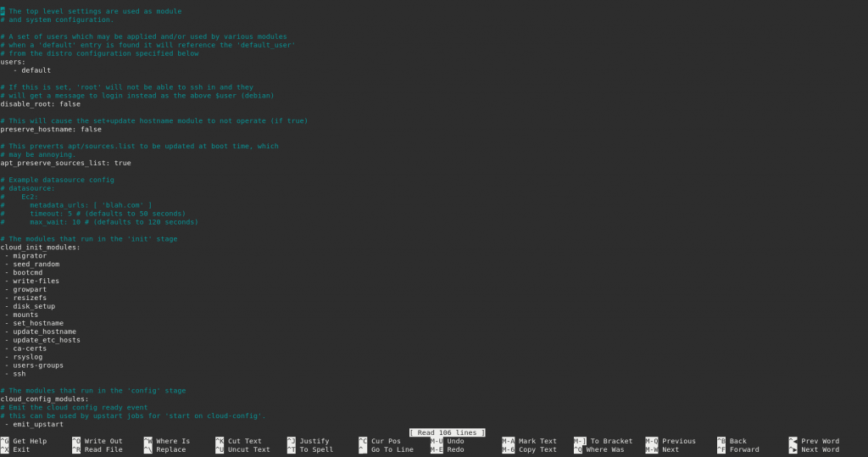Place cursor on 'preserve_hostname: false' line
The height and width of the screenshot is (457, 868).
51,130
